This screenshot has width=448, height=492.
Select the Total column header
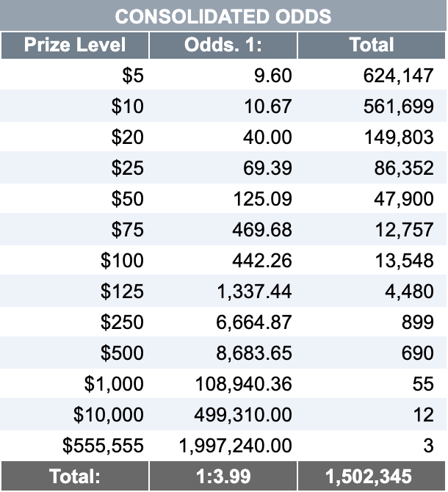pos(372,46)
